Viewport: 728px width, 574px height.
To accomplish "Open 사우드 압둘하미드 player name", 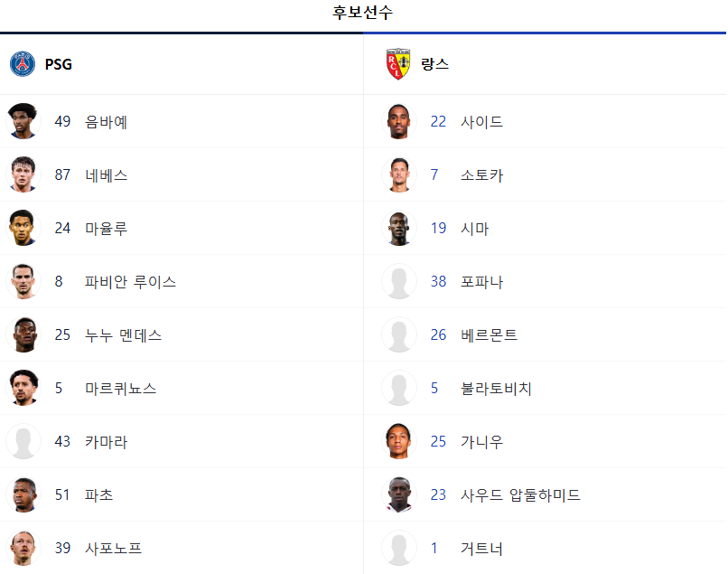I will coord(520,495).
